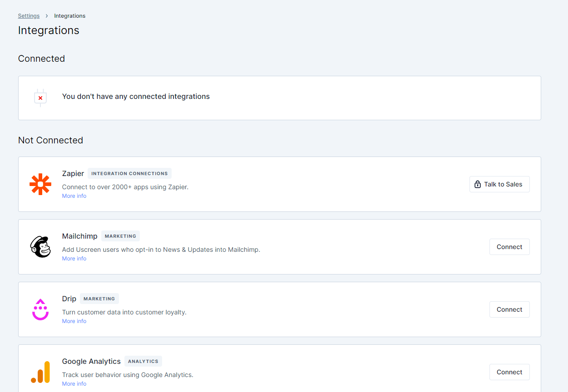The height and width of the screenshot is (392, 568).
Task: Click the Talk to Sales button for Zapier
Action: coord(499,184)
